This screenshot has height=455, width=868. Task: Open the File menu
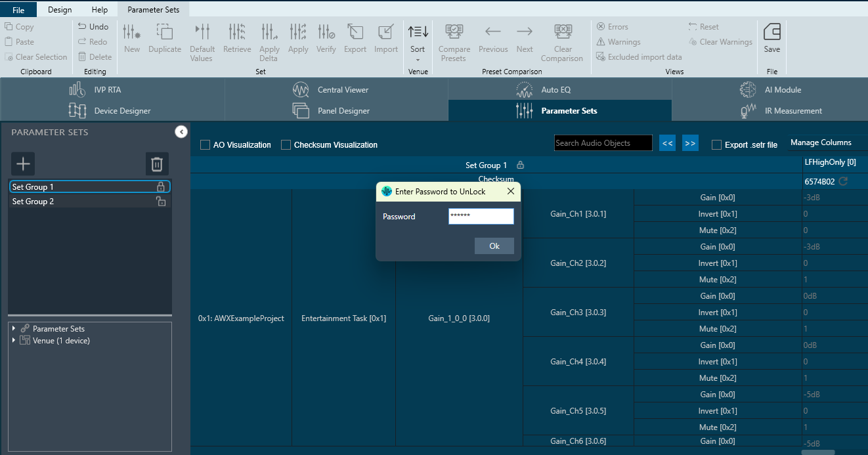(x=18, y=10)
